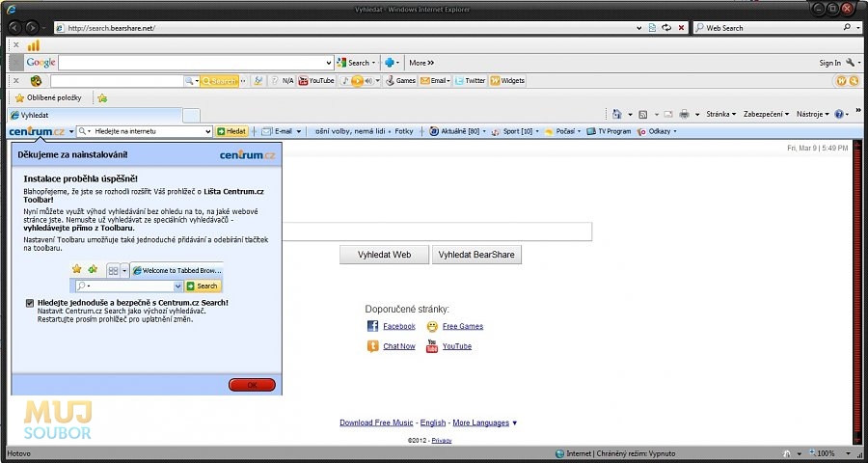Confirm the Centrum dialog with OK
Viewport: 868px width, 463px height.
pyautogui.click(x=252, y=385)
